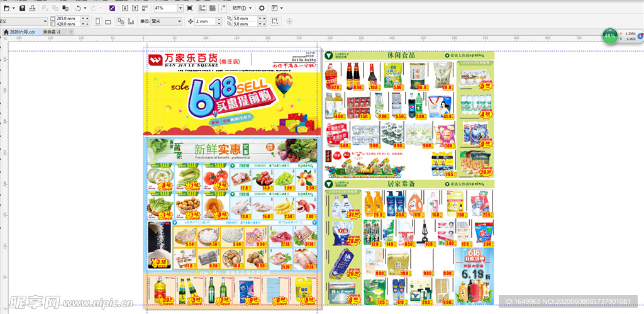Image resolution: width=644 pixels, height=314 pixels.
Task: Click the Save icon in the toolbar
Action: click(23, 8)
